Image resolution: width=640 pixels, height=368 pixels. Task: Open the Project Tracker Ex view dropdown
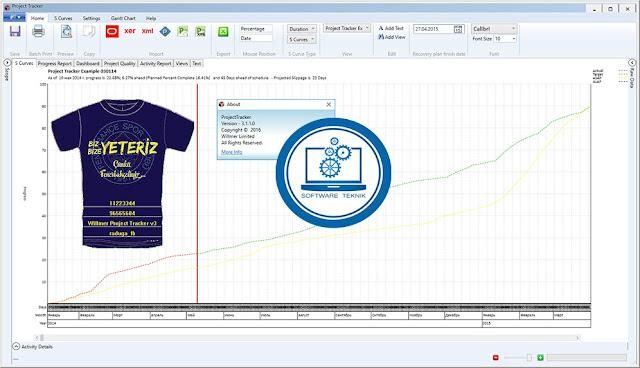coord(347,28)
